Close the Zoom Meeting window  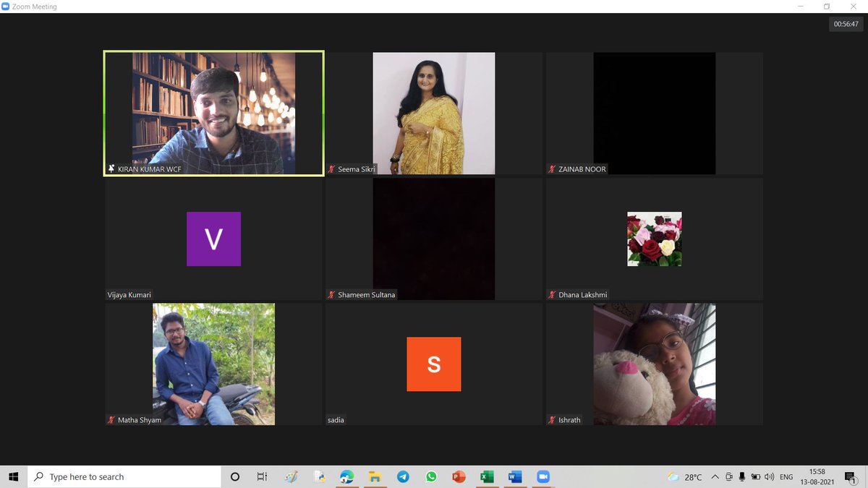pos(854,7)
